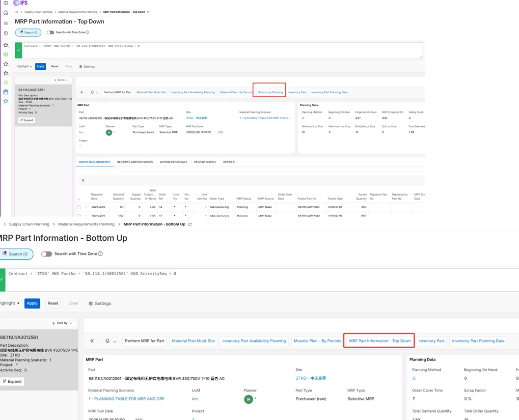Switch to the Pegged Supply tab
519x420 pixels.
(205, 162)
